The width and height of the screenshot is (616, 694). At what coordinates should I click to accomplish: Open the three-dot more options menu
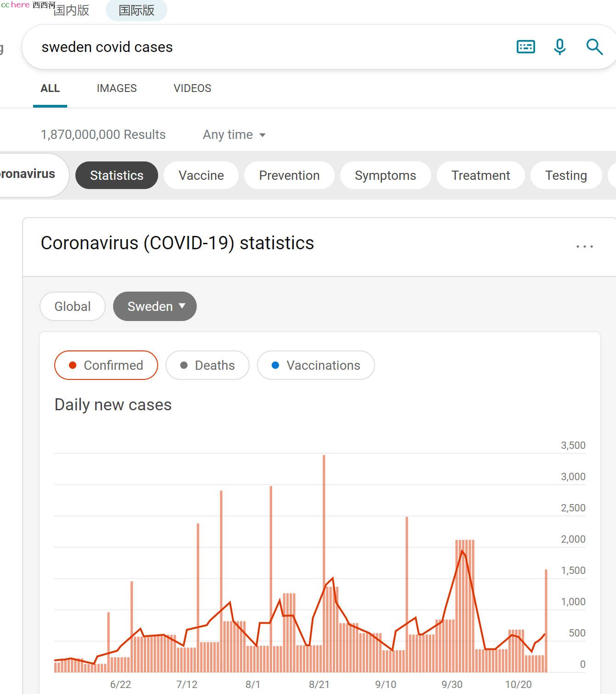click(x=584, y=247)
